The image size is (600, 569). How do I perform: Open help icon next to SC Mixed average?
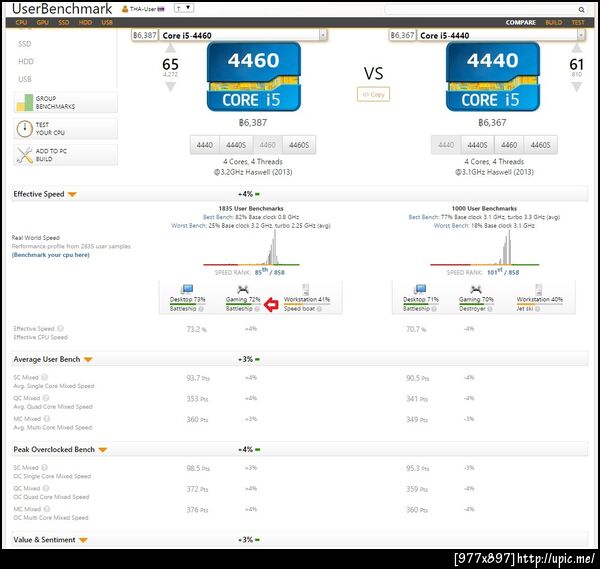45,377
